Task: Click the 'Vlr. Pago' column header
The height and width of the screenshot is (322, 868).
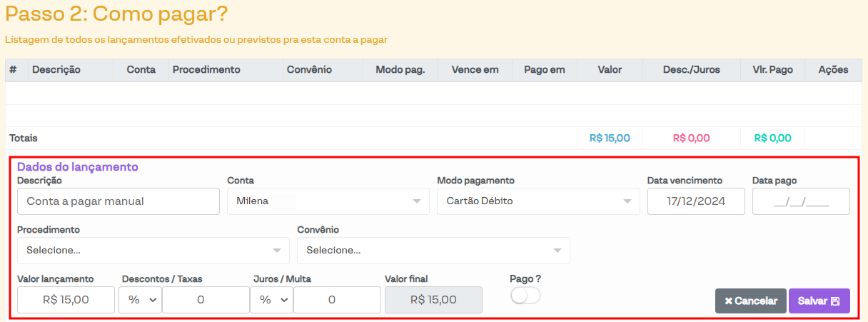Action: [772, 70]
